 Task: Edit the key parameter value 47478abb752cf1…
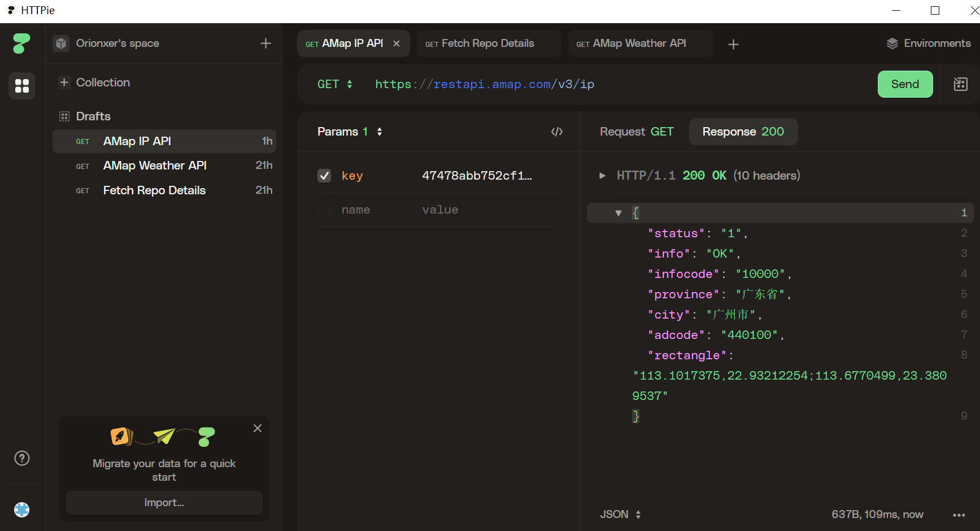pos(477,176)
